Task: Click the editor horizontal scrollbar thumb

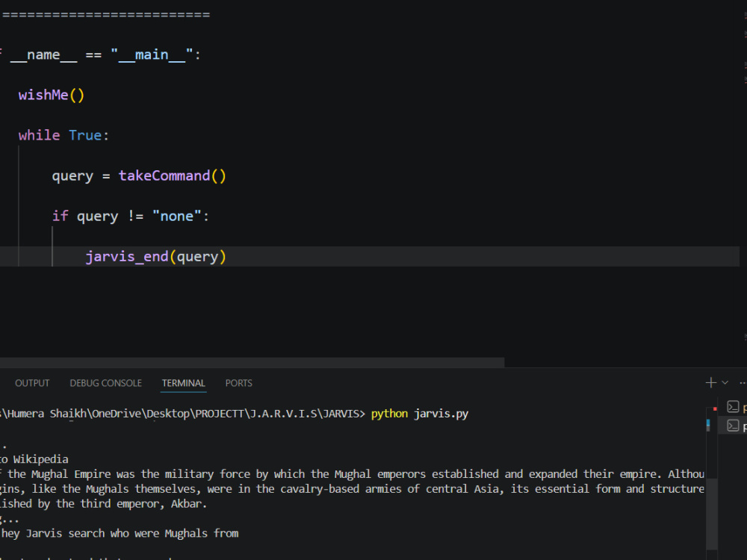Action: tap(252, 362)
